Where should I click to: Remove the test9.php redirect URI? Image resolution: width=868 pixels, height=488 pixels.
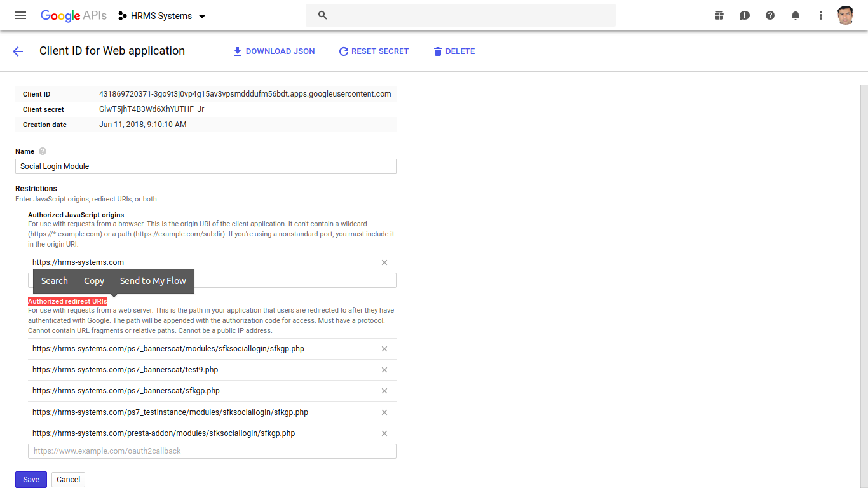click(x=384, y=370)
